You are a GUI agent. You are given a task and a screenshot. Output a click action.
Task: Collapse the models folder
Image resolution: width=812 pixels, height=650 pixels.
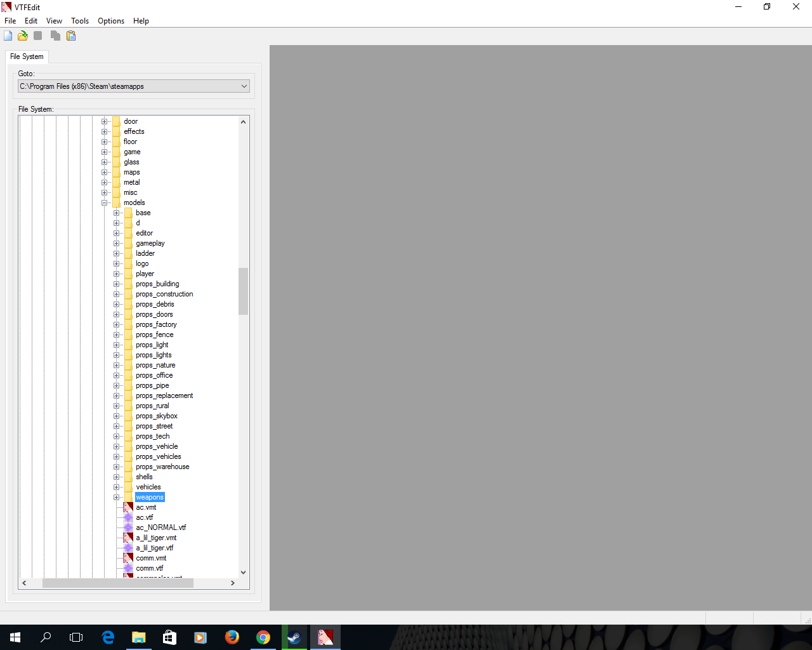[x=105, y=203]
